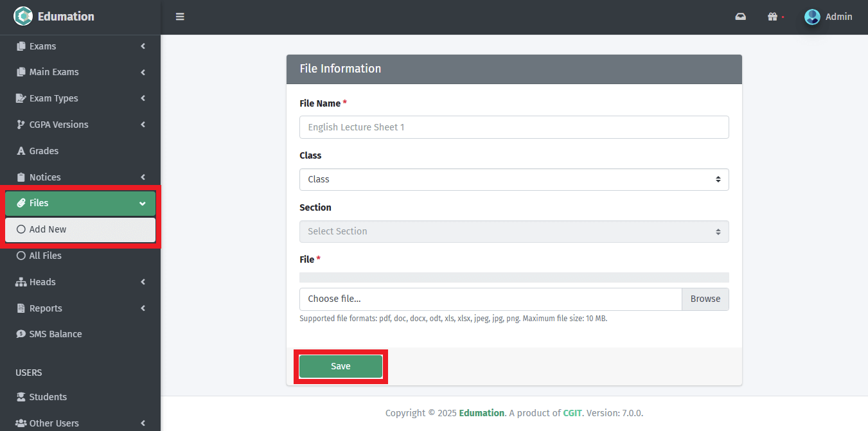
Task: Open the inbox tray icon
Action: [x=741, y=17]
